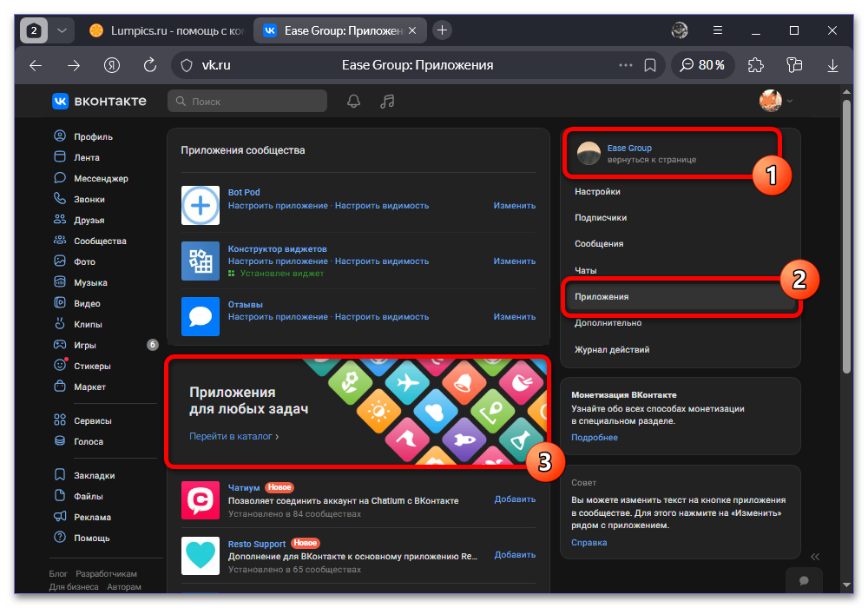Open Мессенджер in the sidebar

pos(101,178)
